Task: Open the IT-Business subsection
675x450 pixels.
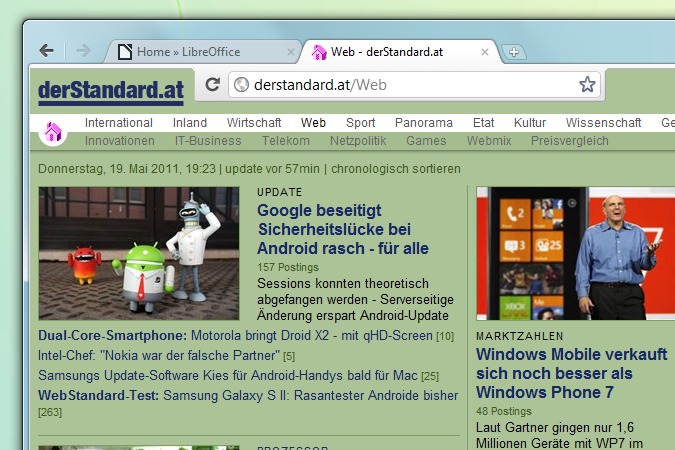Action: click(208, 141)
